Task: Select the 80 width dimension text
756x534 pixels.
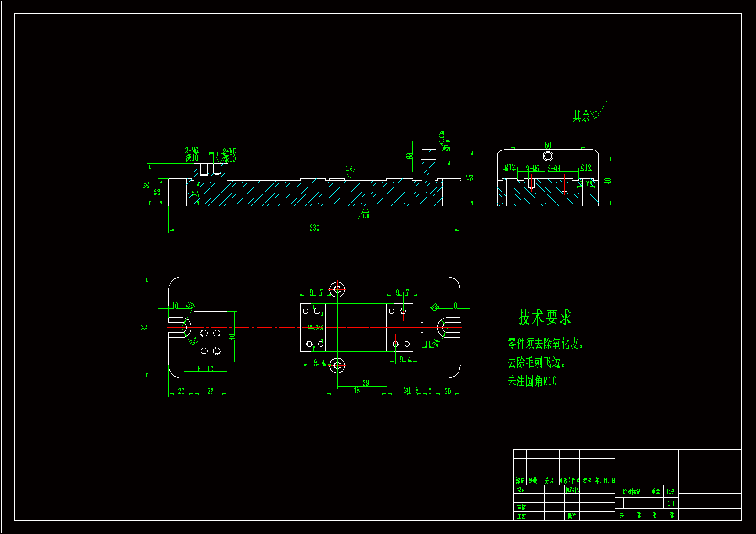Action: click(x=144, y=328)
